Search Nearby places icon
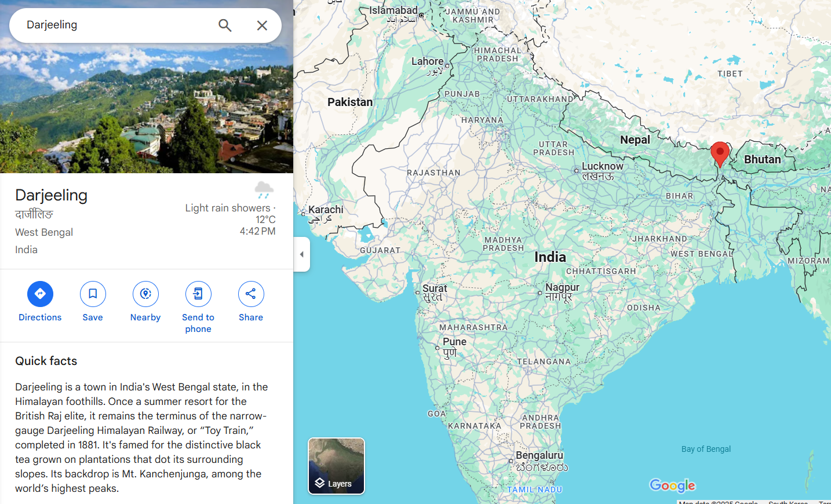 click(x=145, y=294)
